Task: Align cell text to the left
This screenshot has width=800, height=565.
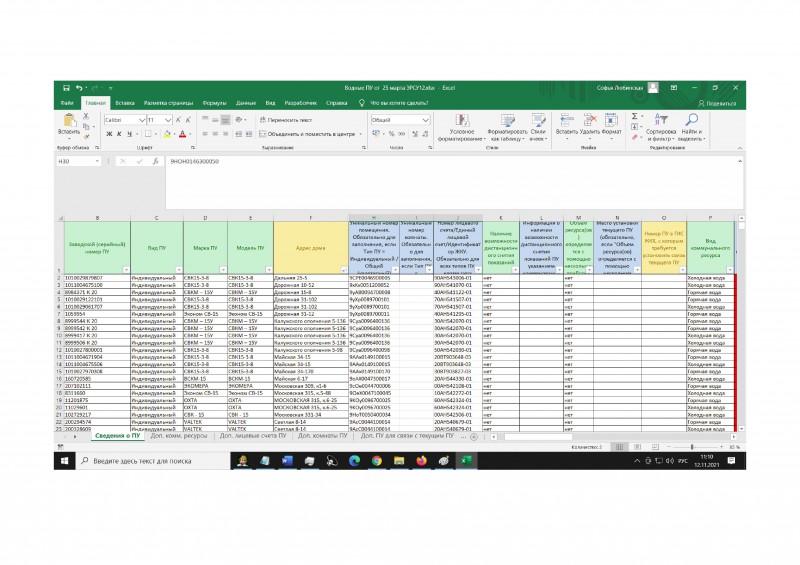Action: click(x=205, y=134)
